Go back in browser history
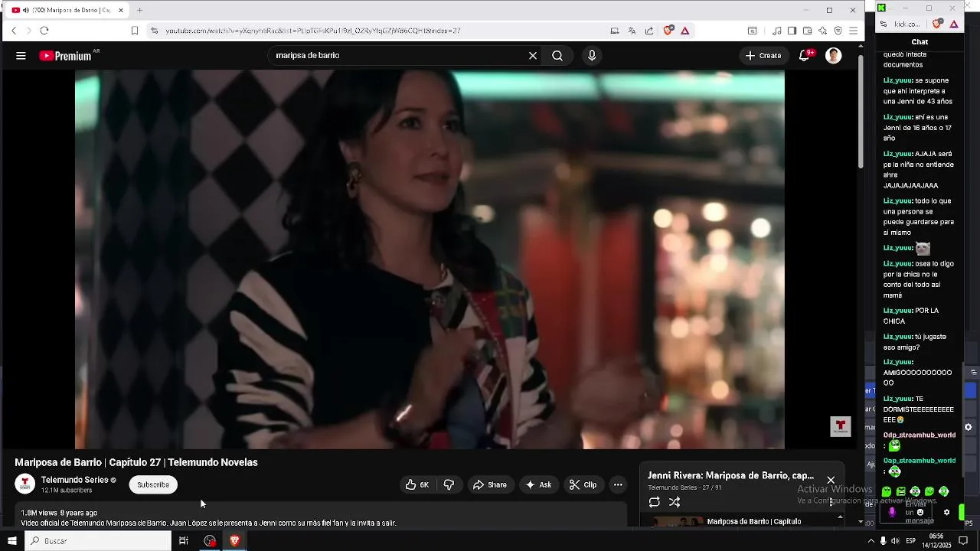Screen dimensions: 980x551 [14, 31]
